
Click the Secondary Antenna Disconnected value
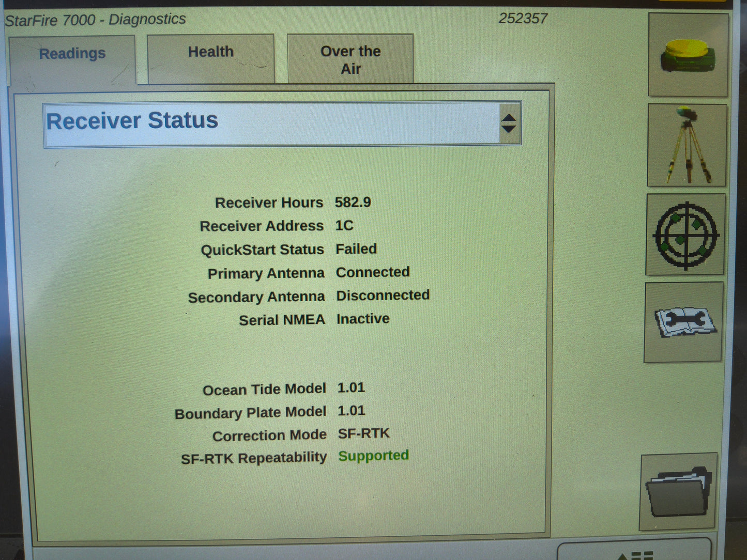pyautogui.click(x=383, y=295)
